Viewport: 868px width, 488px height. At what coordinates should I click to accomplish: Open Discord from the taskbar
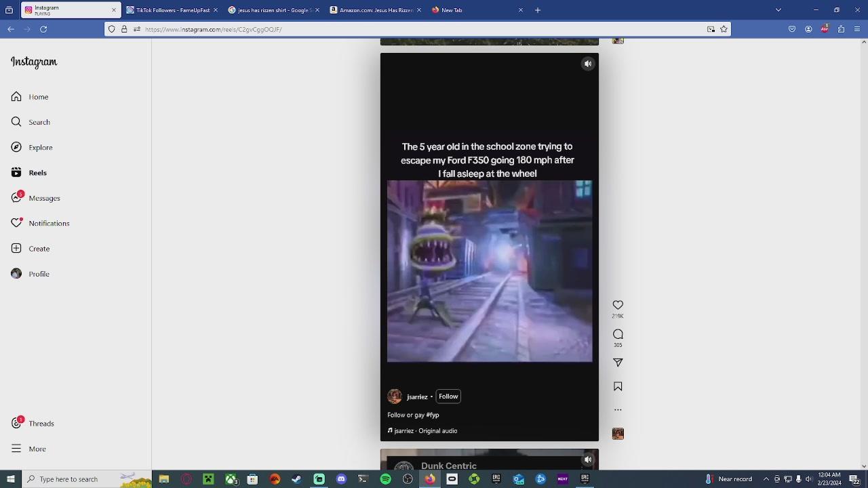pos(341,479)
